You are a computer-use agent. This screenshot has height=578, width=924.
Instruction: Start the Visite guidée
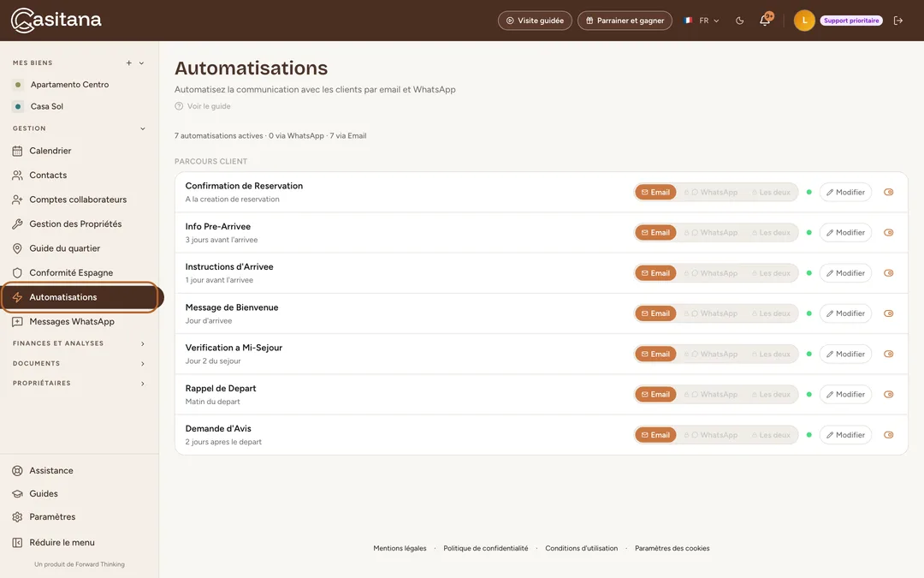coord(535,21)
